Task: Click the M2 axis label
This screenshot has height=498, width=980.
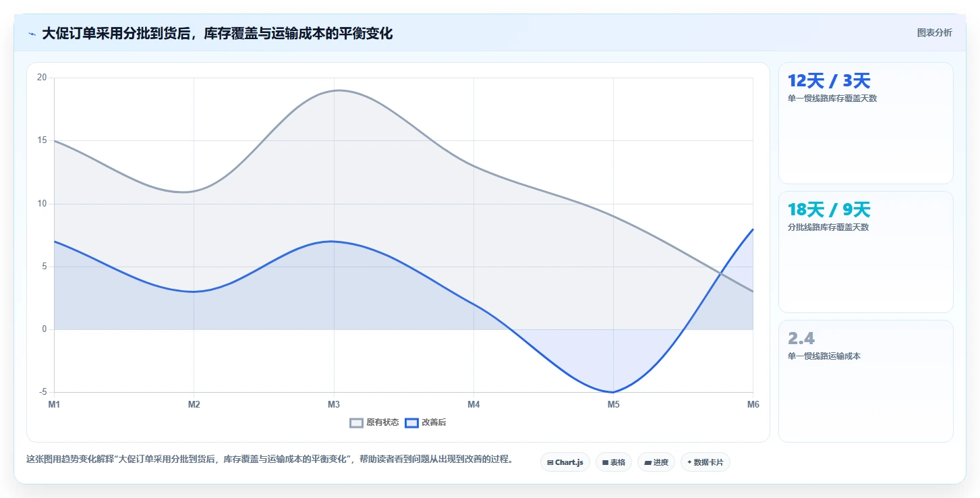Action: pos(194,405)
